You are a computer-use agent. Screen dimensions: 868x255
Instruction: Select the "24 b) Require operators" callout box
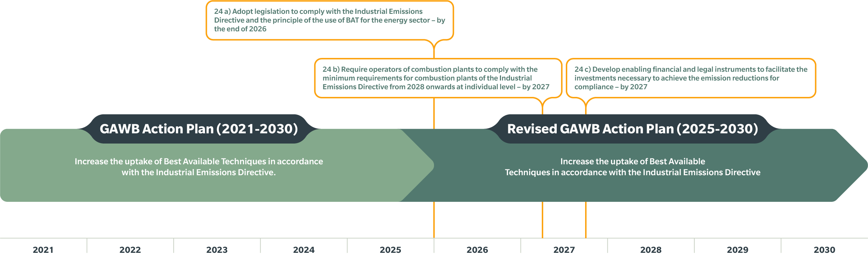438,78
